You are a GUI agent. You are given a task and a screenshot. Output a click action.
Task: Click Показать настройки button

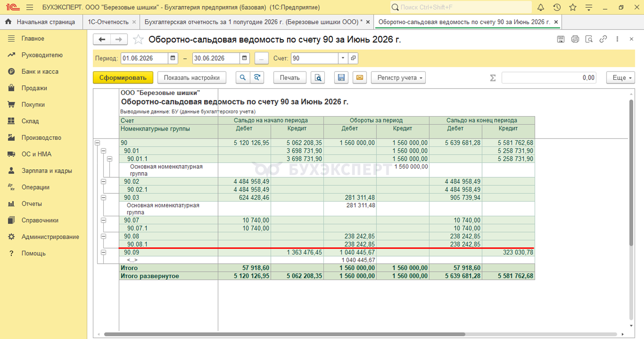tap(192, 78)
